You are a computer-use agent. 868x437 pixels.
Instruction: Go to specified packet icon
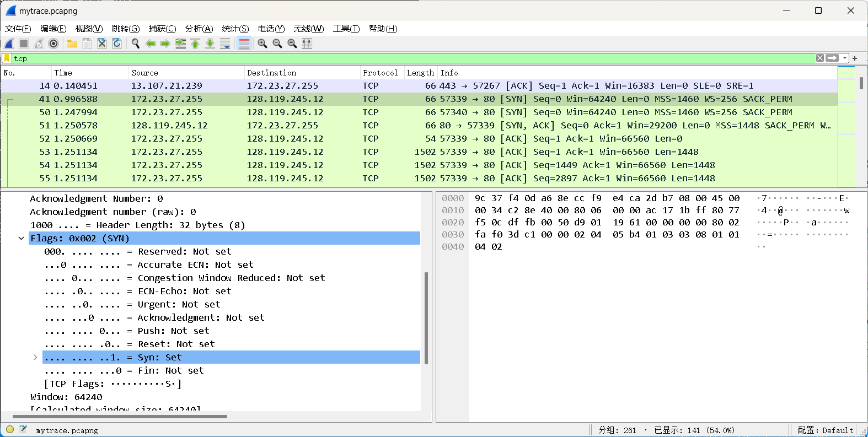coord(180,44)
